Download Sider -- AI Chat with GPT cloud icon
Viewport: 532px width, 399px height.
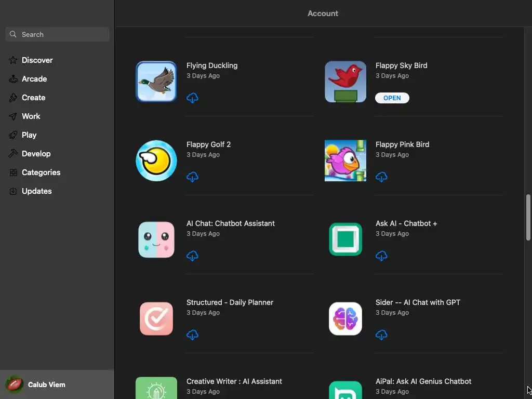coord(381,335)
